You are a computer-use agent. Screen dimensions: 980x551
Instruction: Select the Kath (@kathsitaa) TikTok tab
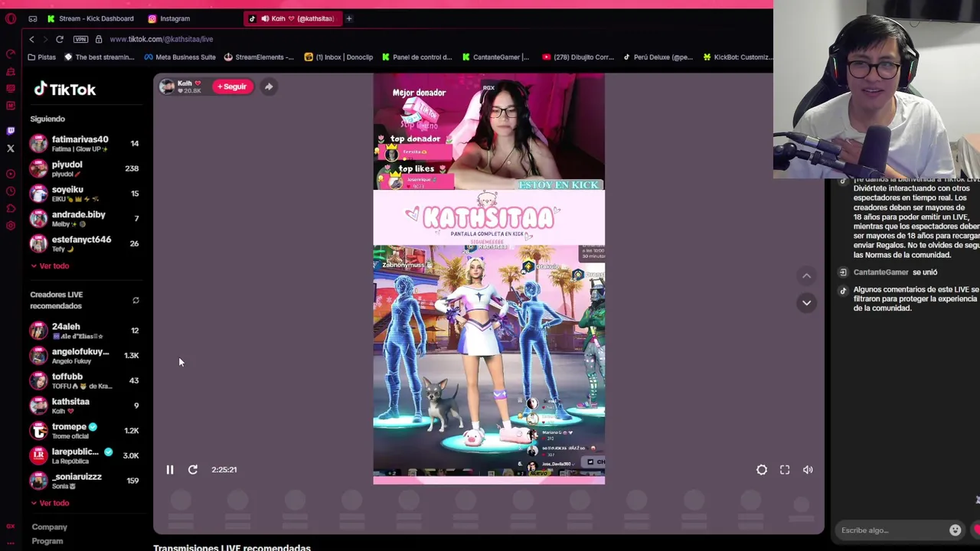point(292,18)
